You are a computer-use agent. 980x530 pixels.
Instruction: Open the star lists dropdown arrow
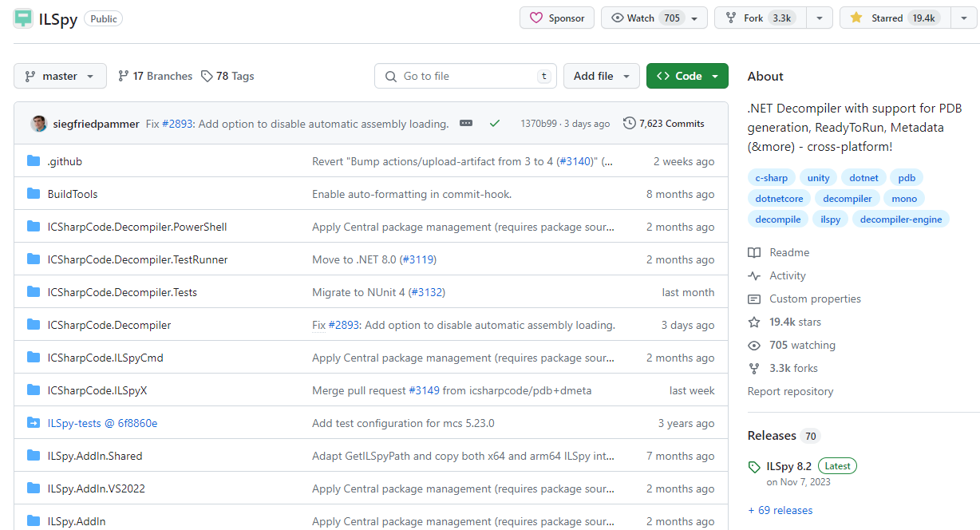(963, 18)
